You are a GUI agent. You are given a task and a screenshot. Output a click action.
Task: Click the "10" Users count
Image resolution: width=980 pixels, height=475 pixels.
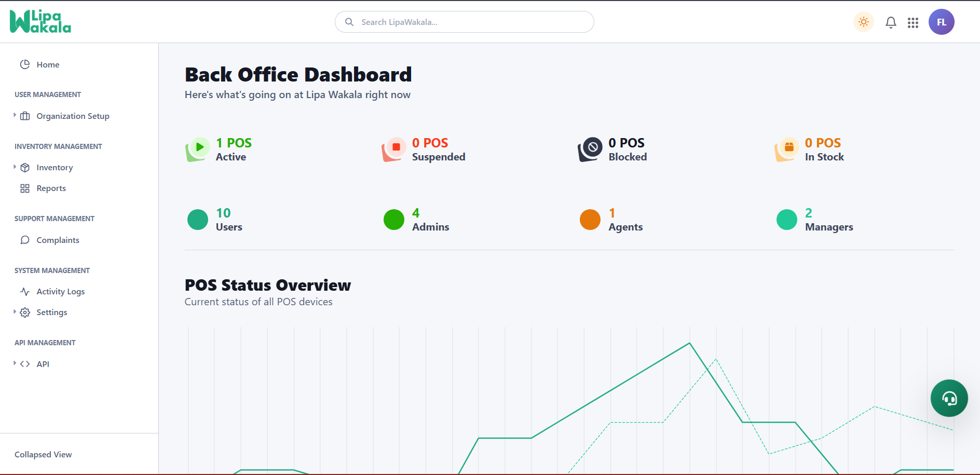pos(223,213)
